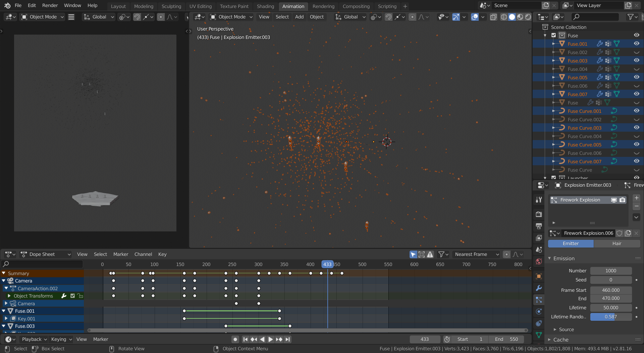644x353 pixels.
Task: Open the Particles properties tab
Action: point(539,300)
